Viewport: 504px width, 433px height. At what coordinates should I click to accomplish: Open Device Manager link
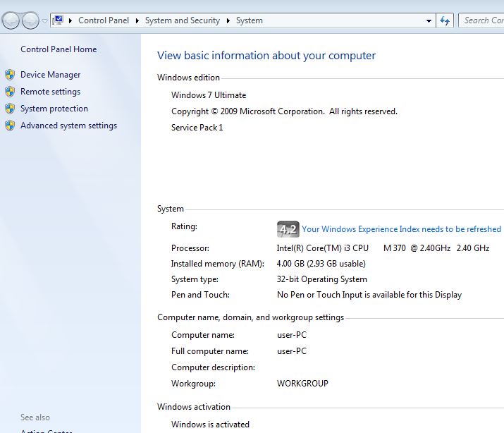coord(51,75)
